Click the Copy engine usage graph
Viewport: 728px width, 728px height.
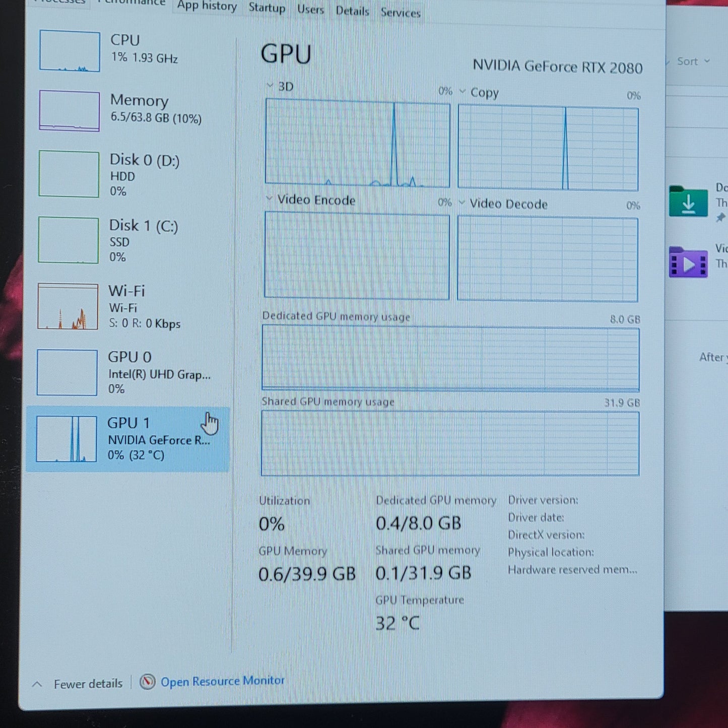coord(548,149)
